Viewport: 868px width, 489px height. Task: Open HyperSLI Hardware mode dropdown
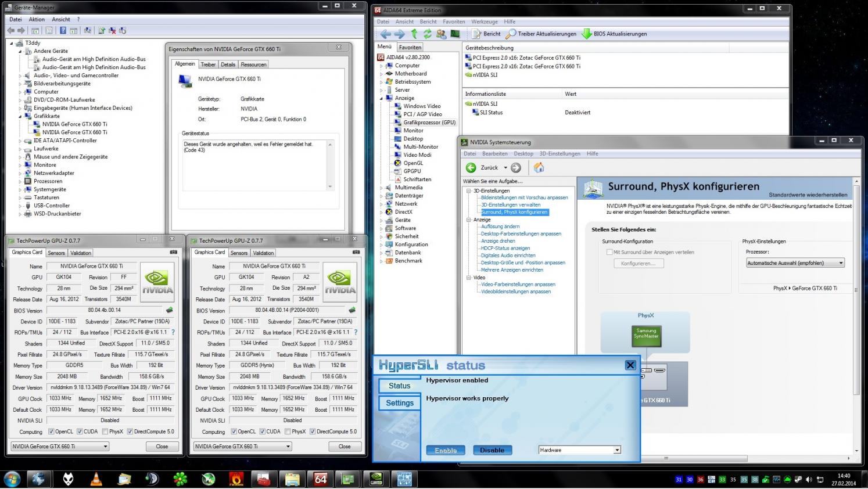pyautogui.click(x=580, y=450)
